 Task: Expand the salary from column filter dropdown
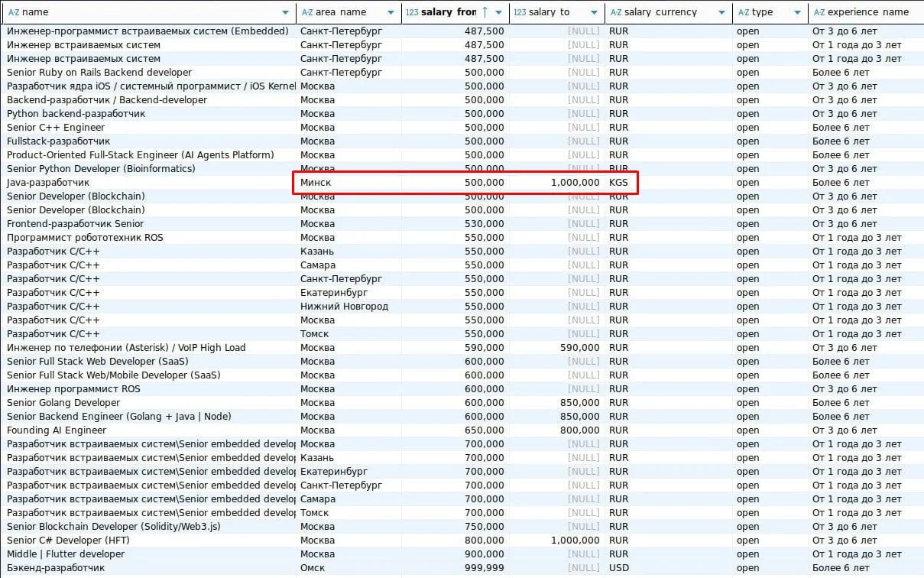499,12
